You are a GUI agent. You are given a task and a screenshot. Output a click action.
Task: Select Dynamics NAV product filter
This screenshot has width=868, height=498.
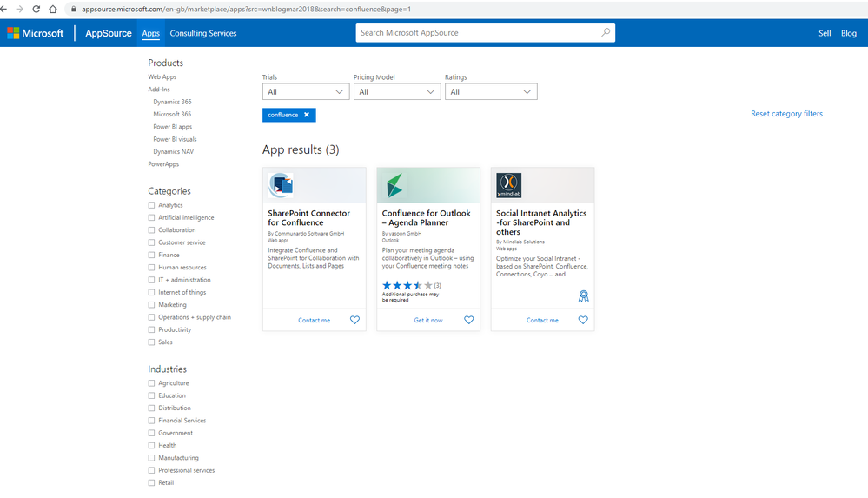pyautogui.click(x=173, y=152)
